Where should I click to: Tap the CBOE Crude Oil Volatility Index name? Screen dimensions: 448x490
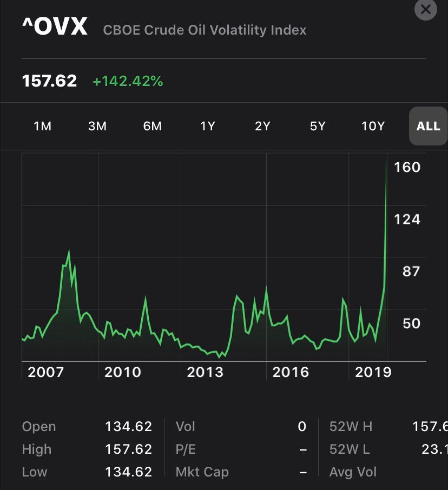click(x=205, y=30)
